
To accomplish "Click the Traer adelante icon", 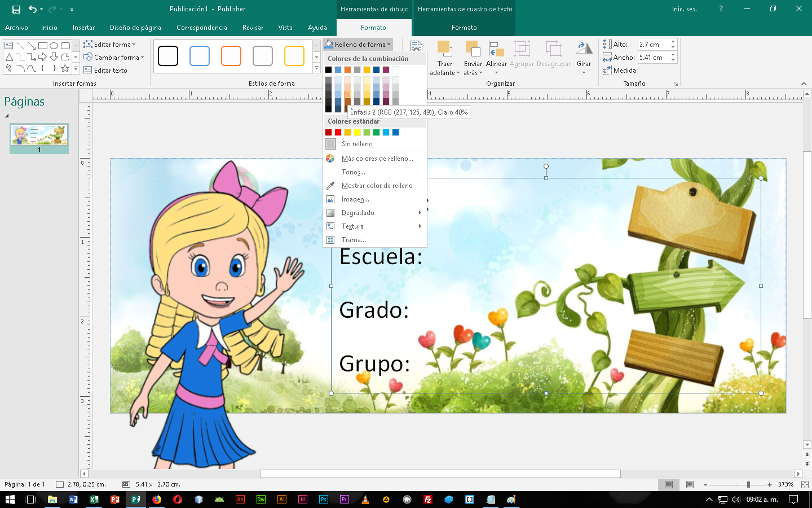I will [444, 49].
